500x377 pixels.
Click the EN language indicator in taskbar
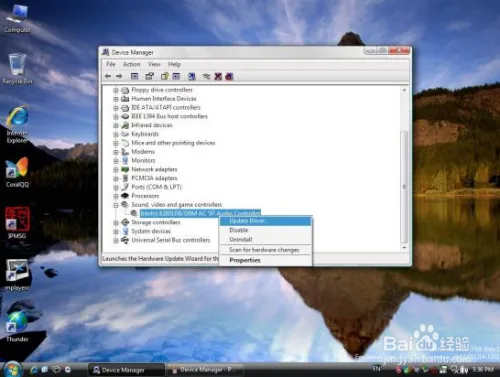point(376,369)
